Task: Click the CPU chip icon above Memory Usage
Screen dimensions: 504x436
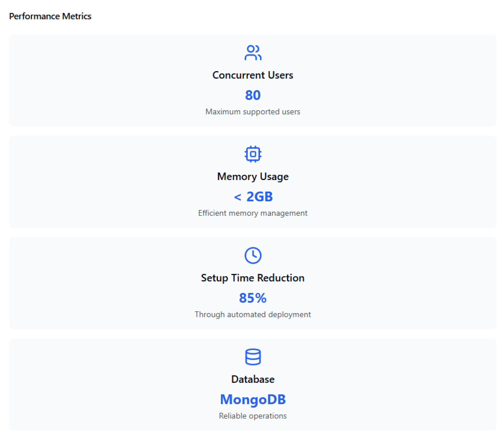Action: [253, 154]
